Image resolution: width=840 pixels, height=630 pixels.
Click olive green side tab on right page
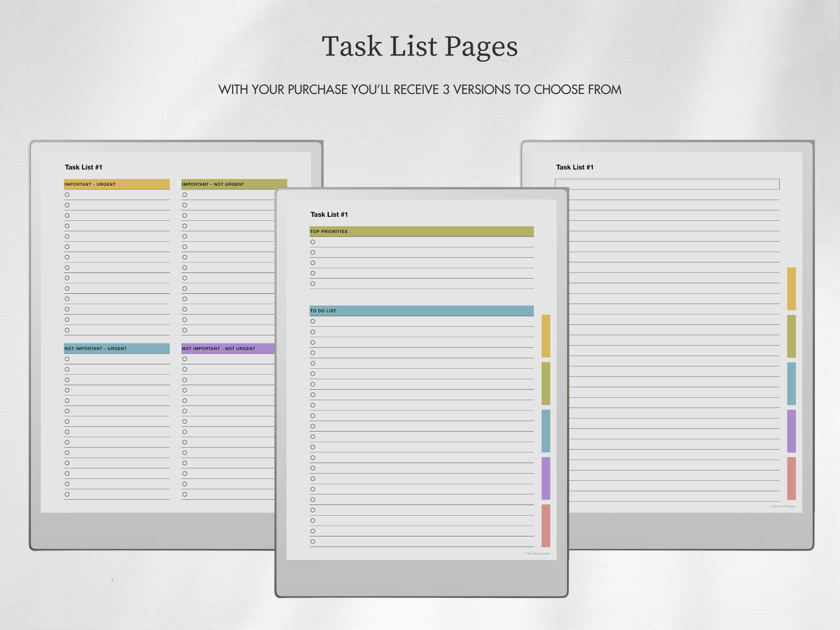pyautogui.click(x=791, y=336)
